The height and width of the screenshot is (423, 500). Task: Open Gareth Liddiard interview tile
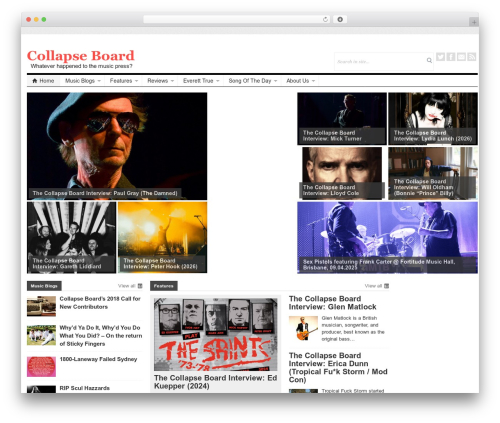tap(71, 237)
